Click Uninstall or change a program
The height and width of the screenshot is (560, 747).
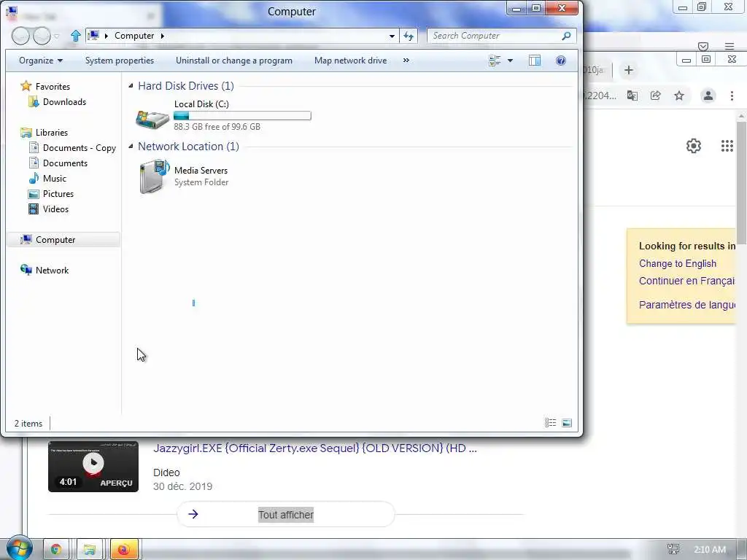coord(234,61)
